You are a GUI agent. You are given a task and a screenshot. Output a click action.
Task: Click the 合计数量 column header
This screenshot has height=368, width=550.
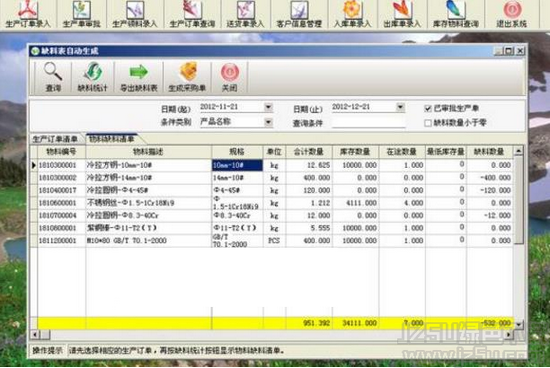click(309, 152)
